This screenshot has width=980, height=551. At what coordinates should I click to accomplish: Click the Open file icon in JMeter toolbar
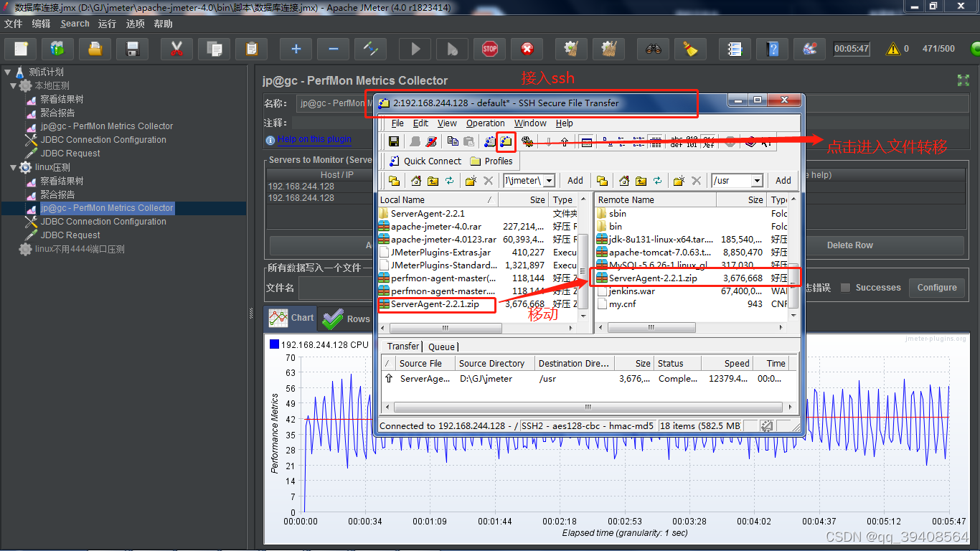click(x=95, y=49)
